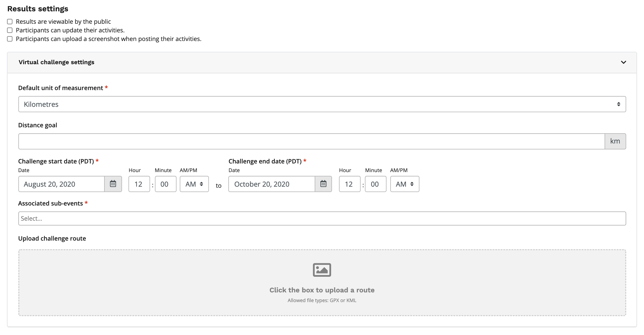The width and height of the screenshot is (644, 335).
Task: Collapse Virtual challenge settings with chevron
Action: [623, 62]
